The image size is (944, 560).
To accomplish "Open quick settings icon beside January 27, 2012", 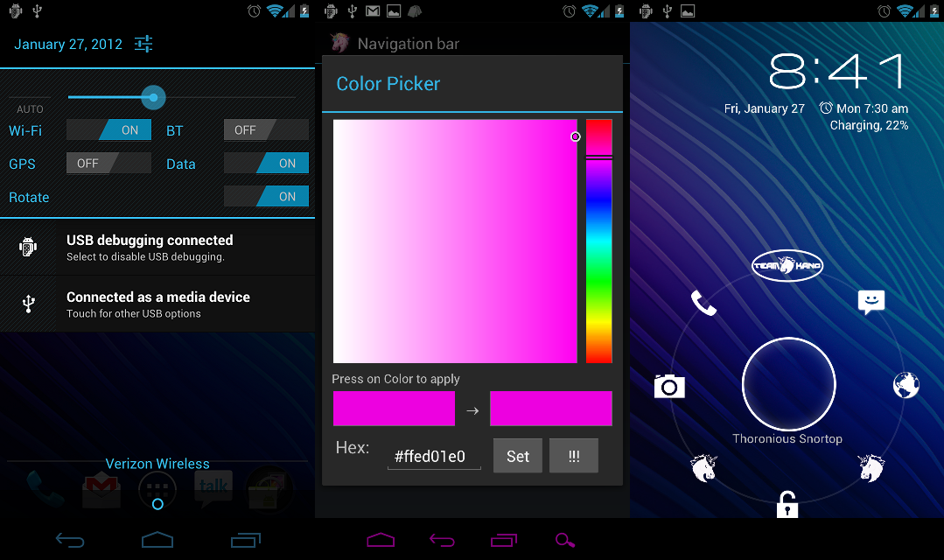I will (143, 44).
